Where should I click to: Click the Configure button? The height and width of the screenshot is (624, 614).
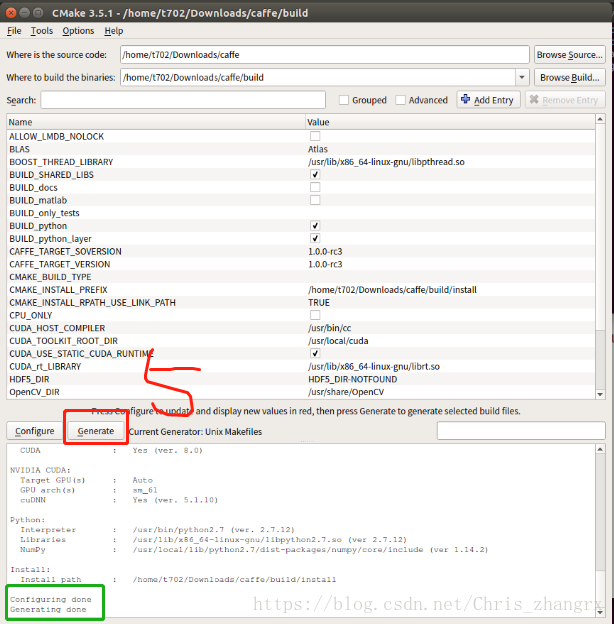pyautogui.click(x=35, y=431)
